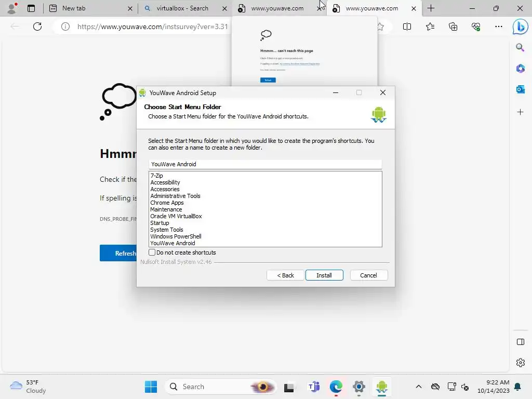Open the Favorites list icon
Viewport: 532px width, 399px height.
click(x=430, y=26)
